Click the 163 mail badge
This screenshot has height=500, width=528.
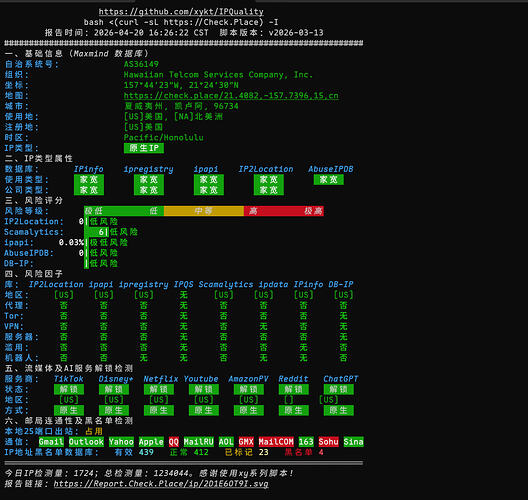(x=306, y=441)
